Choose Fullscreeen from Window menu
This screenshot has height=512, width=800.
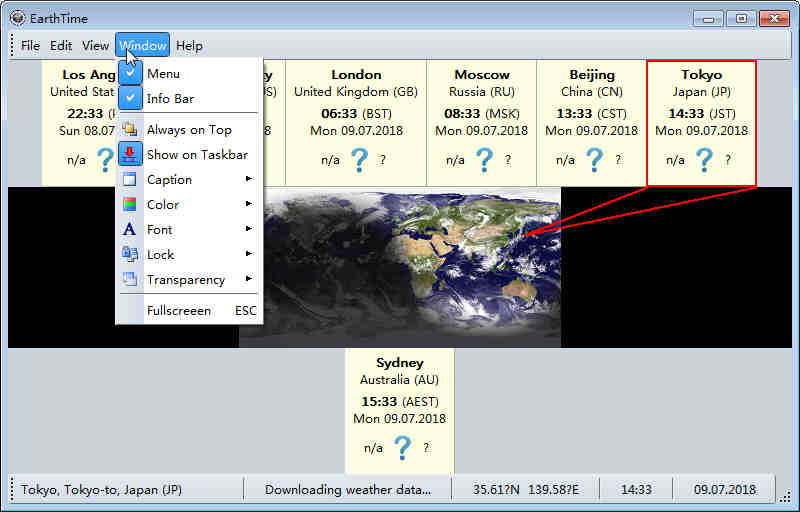pos(189,311)
